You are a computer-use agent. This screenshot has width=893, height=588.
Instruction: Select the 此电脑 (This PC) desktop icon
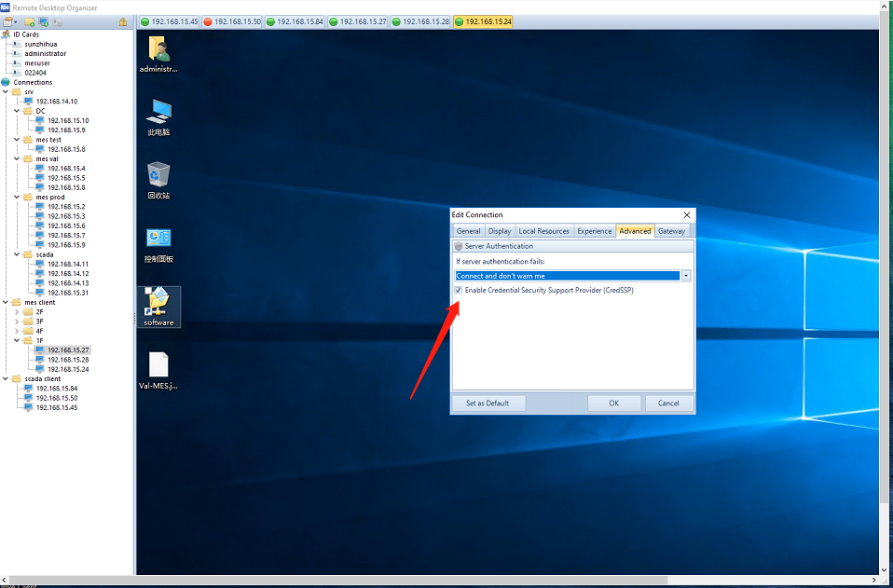158,117
